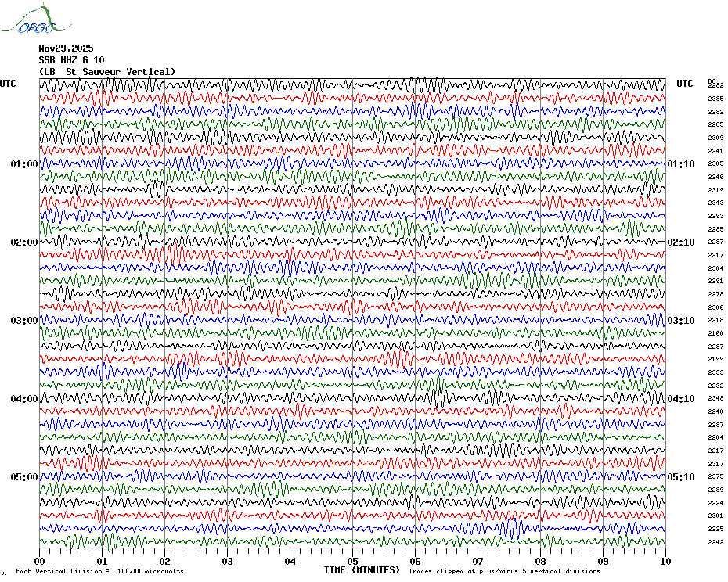The height and width of the screenshot is (582, 728).
Task: Click the 03 minute axis label
Action: pyautogui.click(x=228, y=562)
